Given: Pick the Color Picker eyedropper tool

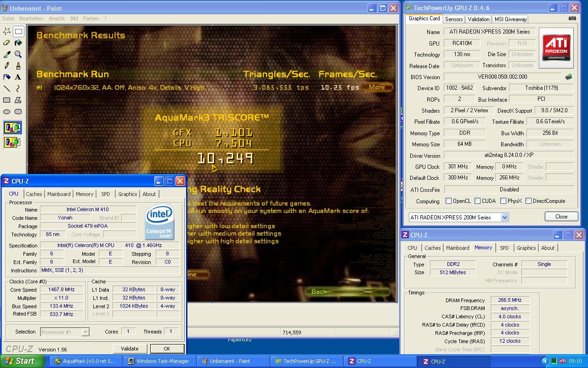Looking at the screenshot, I should tap(7, 54).
